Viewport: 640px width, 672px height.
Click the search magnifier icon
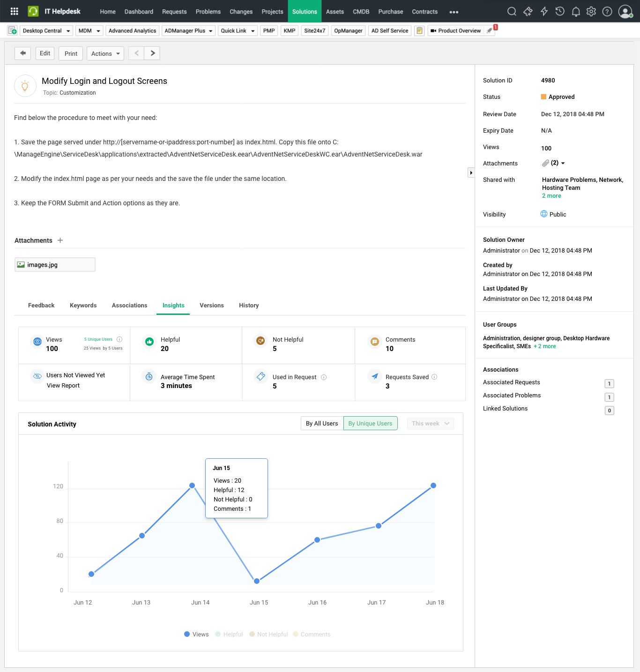(x=512, y=11)
